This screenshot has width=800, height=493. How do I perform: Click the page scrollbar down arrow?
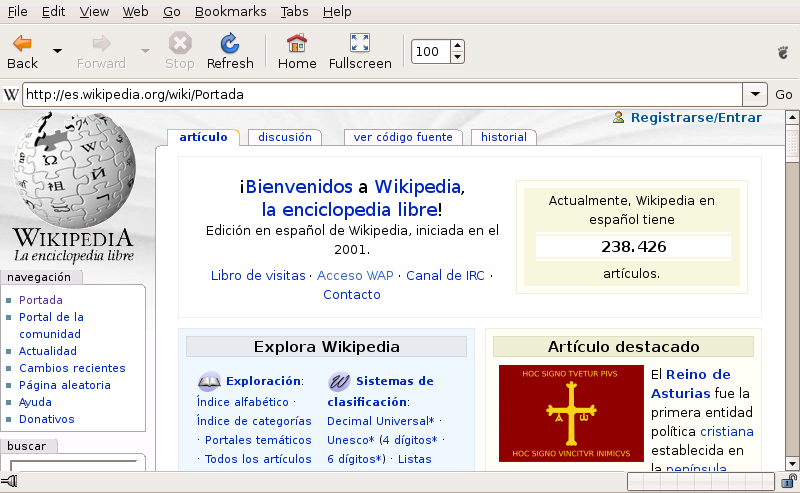pyautogui.click(x=792, y=464)
